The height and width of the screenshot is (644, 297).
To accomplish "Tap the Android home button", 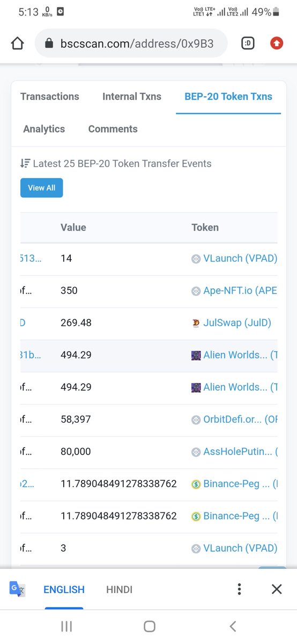I will coord(150,626).
